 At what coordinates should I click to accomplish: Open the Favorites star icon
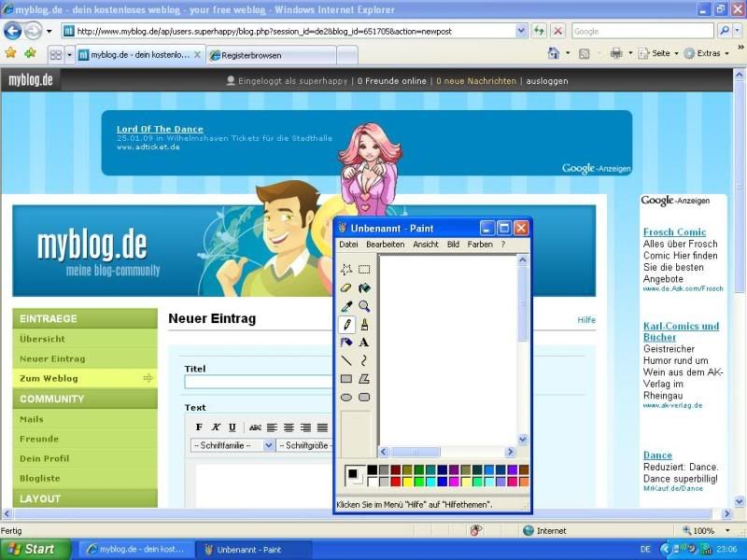tap(10, 53)
